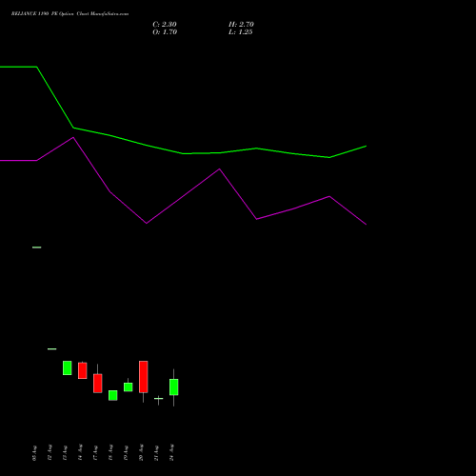
Task: Click the high value H: 2.70
Action: (241, 25)
